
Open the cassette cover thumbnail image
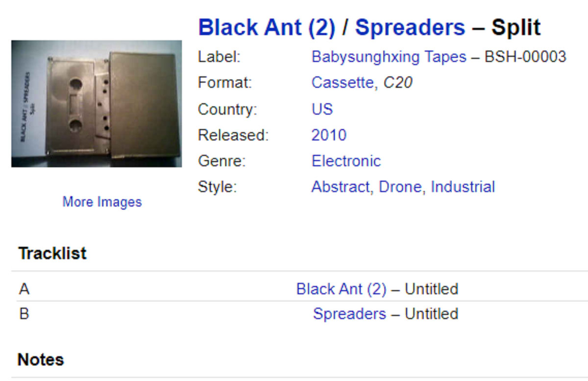[x=97, y=104]
